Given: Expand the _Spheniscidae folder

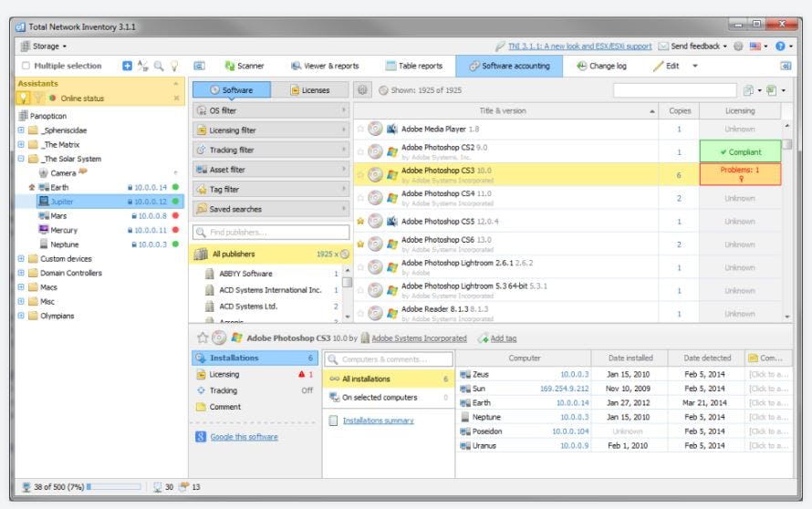Looking at the screenshot, I should coord(21,130).
